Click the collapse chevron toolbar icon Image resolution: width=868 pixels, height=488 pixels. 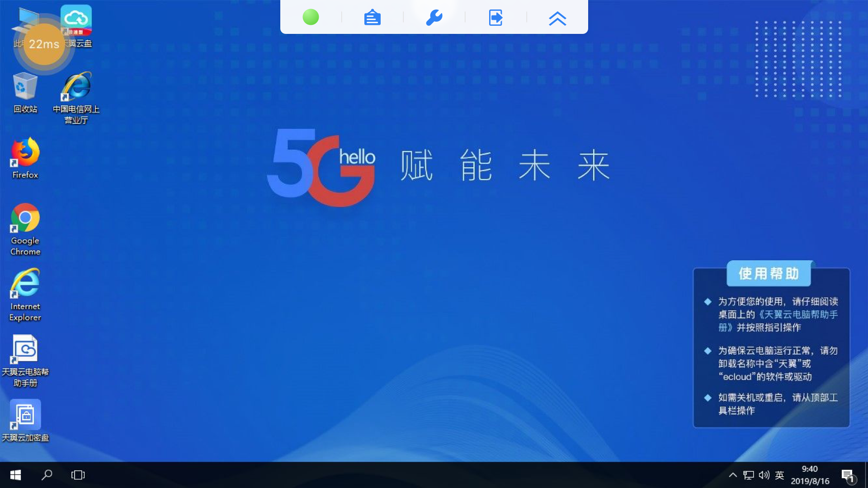[557, 17]
